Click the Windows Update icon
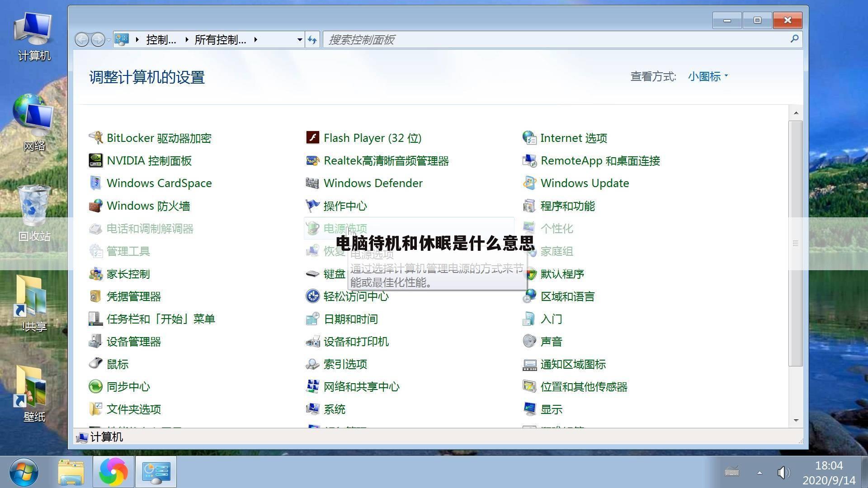This screenshot has width=868, height=488. point(529,183)
